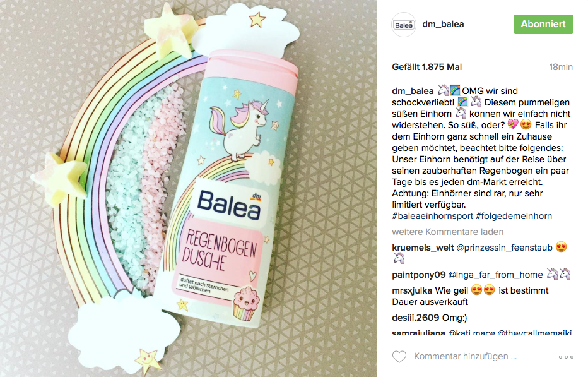Click the heart like icon

click(x=399, y=356)
